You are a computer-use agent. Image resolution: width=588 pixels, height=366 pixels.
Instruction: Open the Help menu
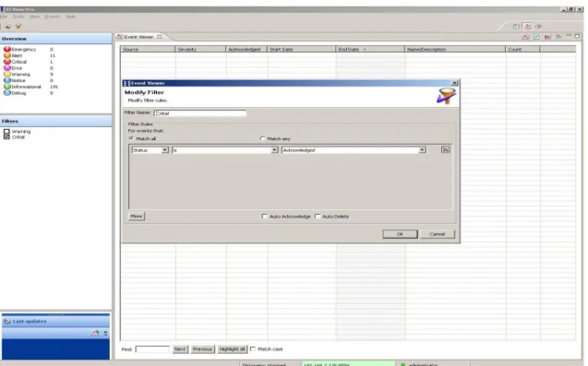70,17
